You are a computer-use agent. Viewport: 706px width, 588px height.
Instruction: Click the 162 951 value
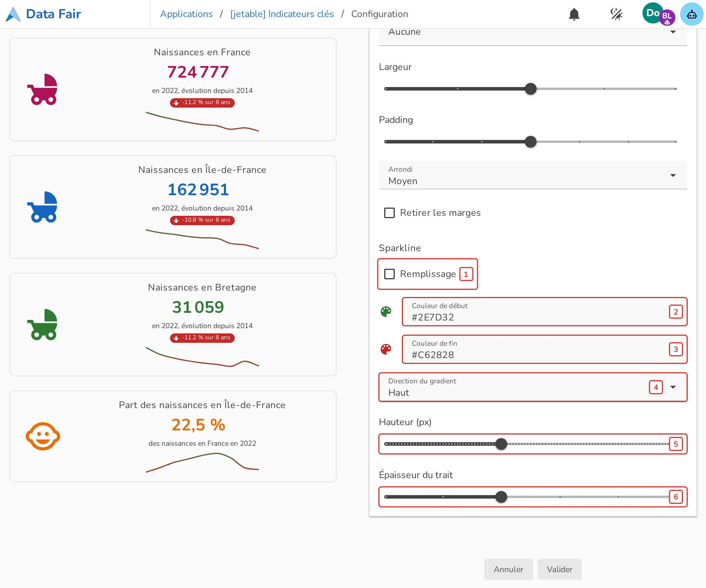pos(198,190)
